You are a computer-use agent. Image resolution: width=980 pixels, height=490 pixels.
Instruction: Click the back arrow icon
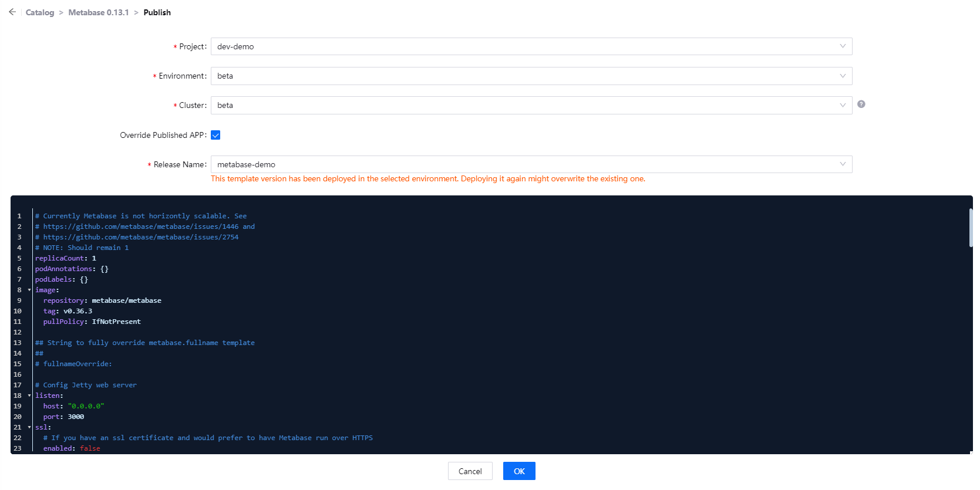(x=12, y=12)
